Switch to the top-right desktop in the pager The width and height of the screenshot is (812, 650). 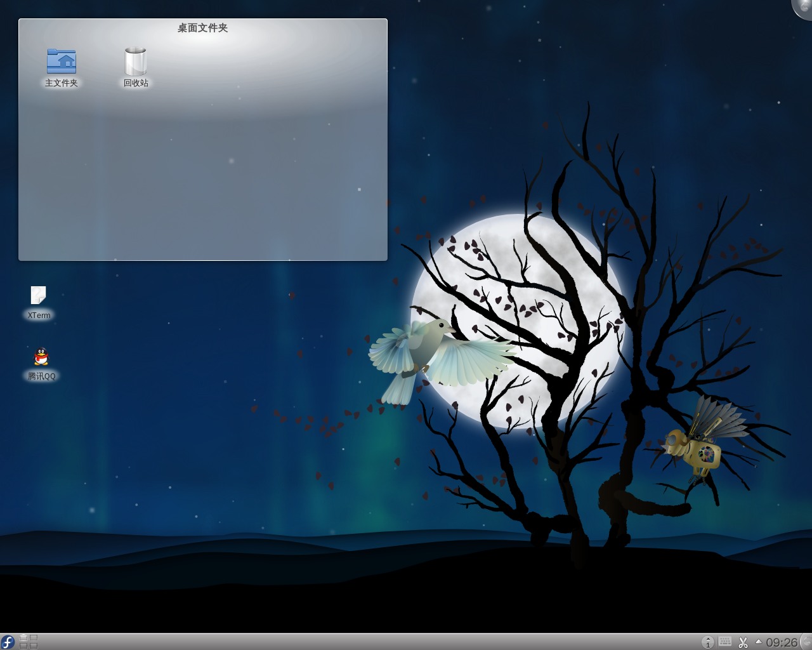(34, 638)
